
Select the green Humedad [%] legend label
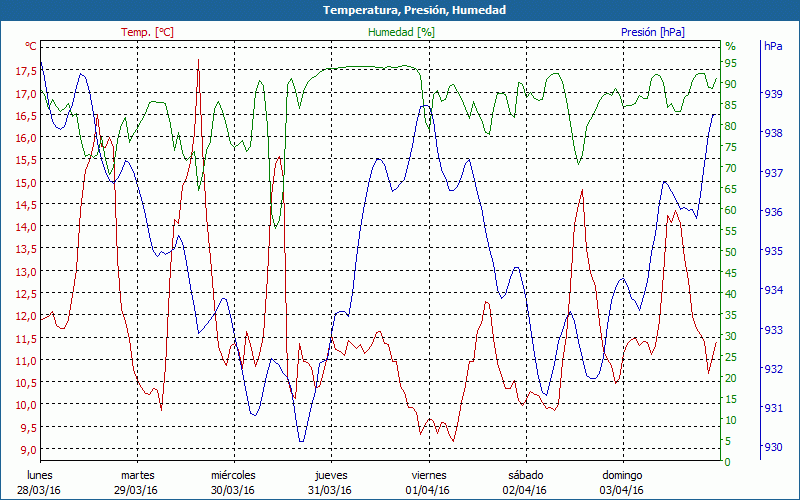click(401, 32)
